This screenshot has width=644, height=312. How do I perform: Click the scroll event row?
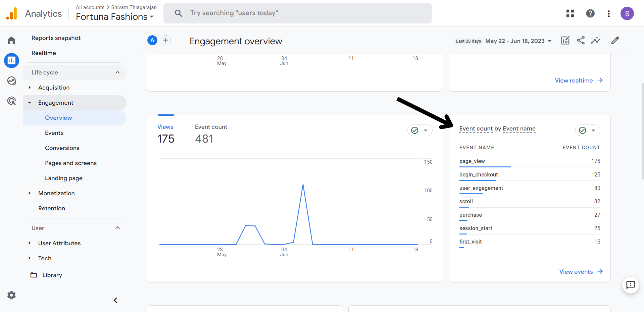[x=530, y=202]
